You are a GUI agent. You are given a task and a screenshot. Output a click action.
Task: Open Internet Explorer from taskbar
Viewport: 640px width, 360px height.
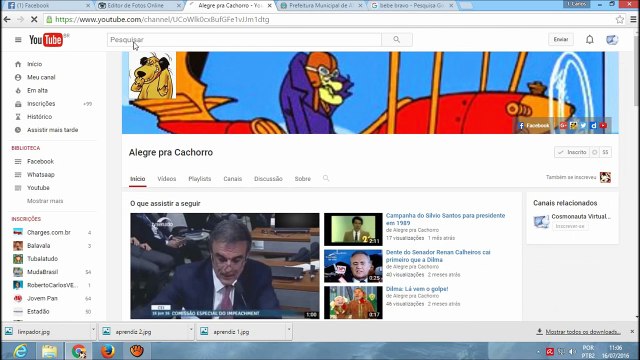20,351
